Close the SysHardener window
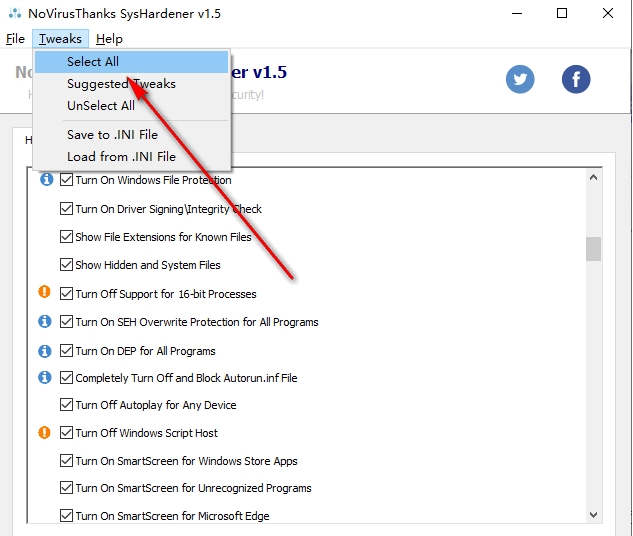 [x=608, y=13]
